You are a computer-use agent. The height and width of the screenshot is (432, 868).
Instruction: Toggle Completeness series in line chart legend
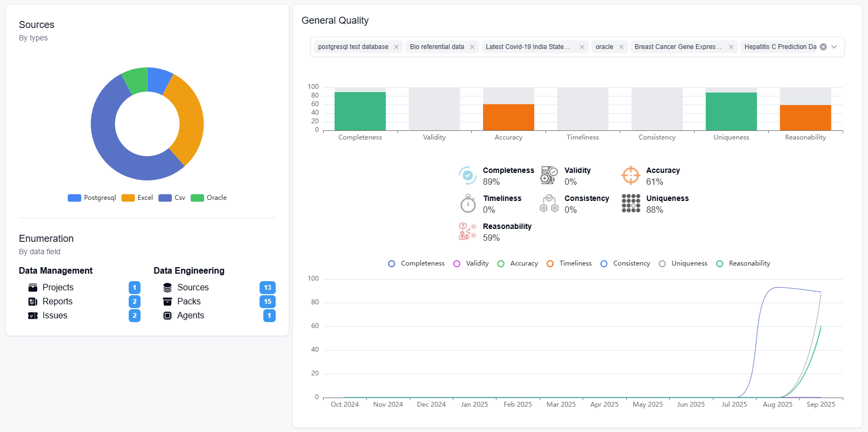pyautogui.click(x=416, y=263)
